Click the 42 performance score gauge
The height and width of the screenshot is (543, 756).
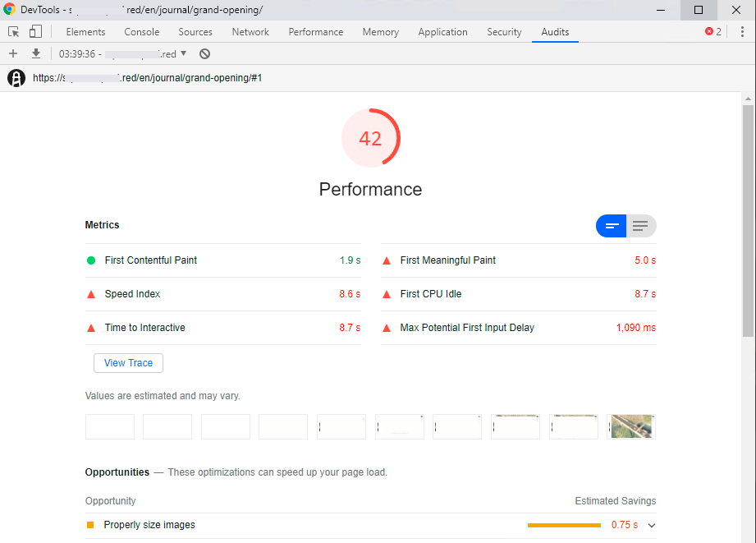pyautogui.click(x=370, y=138)
